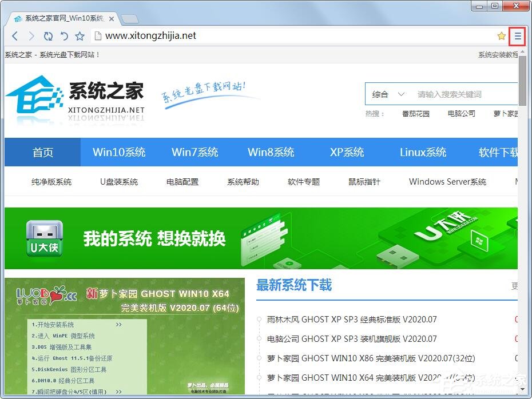Open the 番茄花园 hot search link
Image resolution: width=532 pixels, height=399 pixels.
pyautogui.click(x=416, y=113)
